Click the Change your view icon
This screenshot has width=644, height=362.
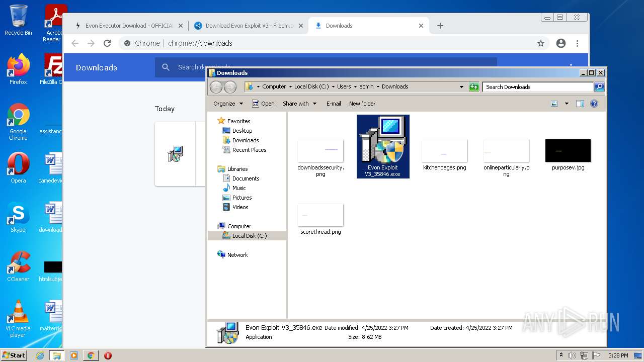pos(554,104)
